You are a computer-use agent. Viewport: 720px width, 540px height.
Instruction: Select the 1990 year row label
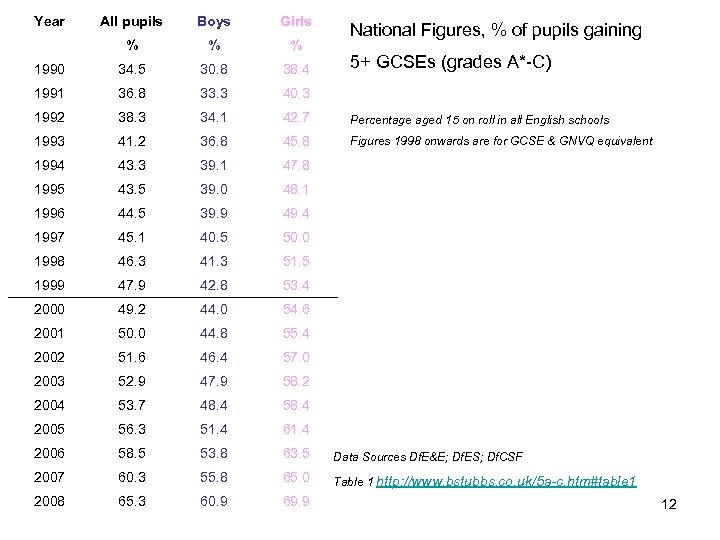[49, 70]
